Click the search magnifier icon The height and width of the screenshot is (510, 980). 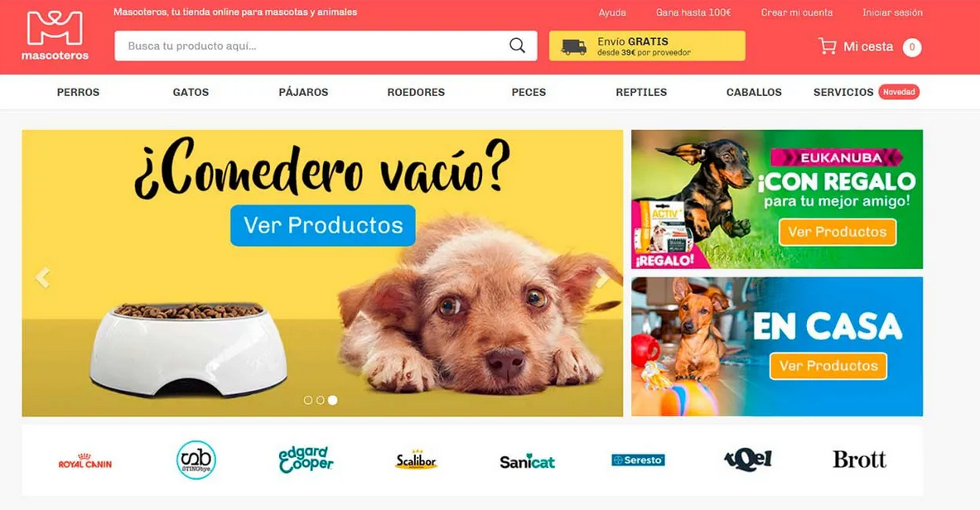coord(517,46)
